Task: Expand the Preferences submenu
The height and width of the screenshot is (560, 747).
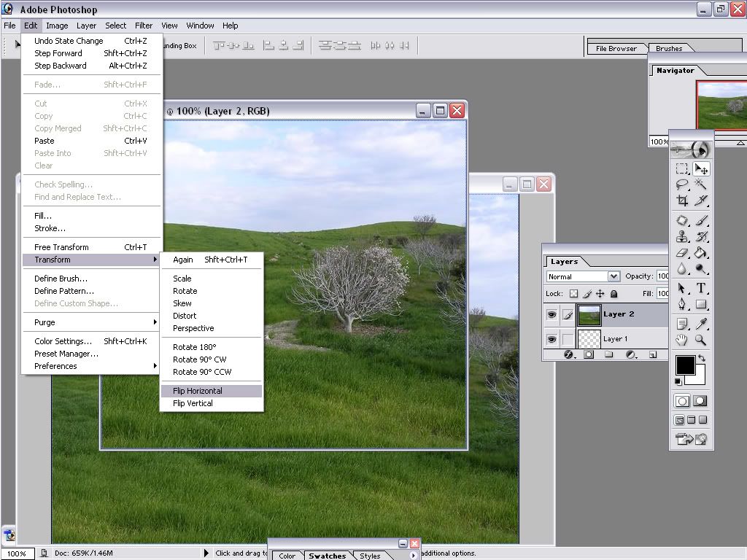Action: click(90, 366)
